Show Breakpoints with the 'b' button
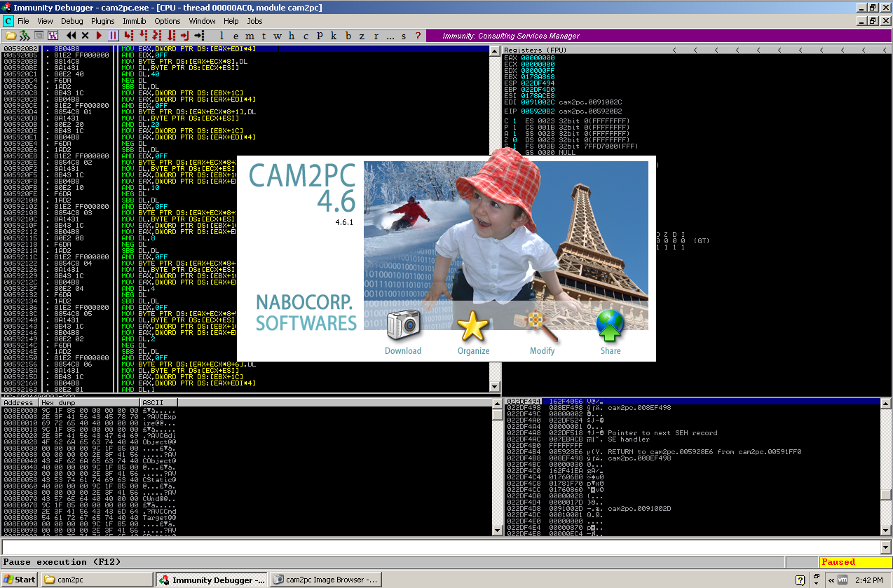This screenshot has height=588, width=893. [348, 35]
